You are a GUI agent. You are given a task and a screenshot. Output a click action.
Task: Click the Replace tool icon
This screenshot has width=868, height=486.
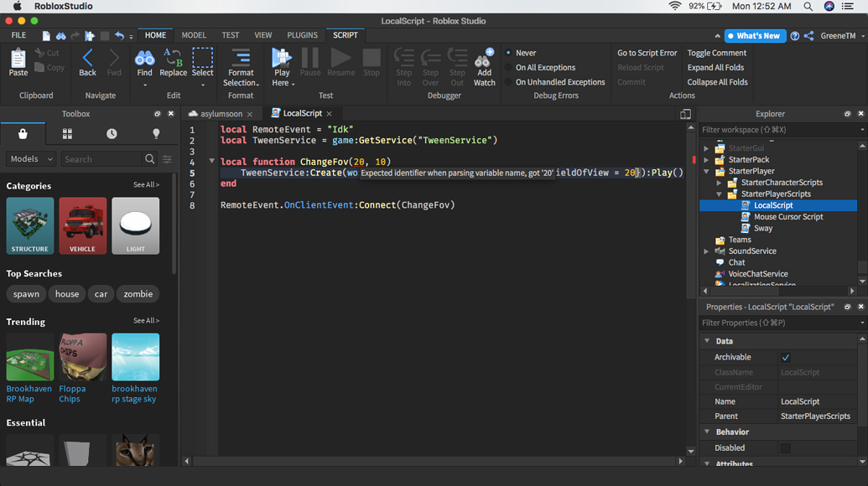click(x=173, y=58)
